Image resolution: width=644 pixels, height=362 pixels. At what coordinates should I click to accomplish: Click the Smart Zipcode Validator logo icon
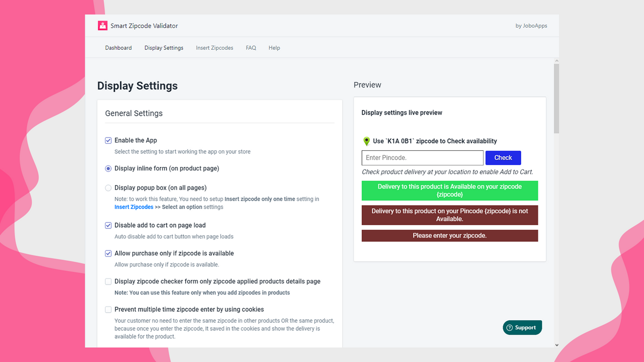click(x=103, y=26)
